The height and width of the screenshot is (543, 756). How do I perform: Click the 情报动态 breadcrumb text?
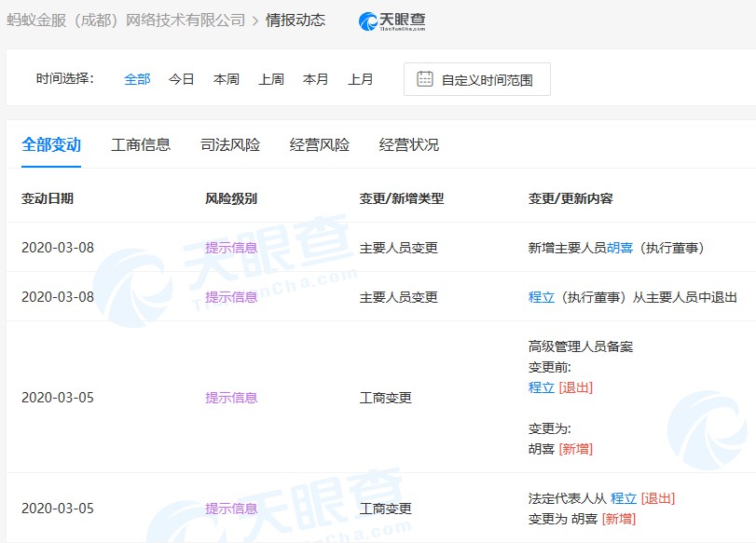click(296, 20)
